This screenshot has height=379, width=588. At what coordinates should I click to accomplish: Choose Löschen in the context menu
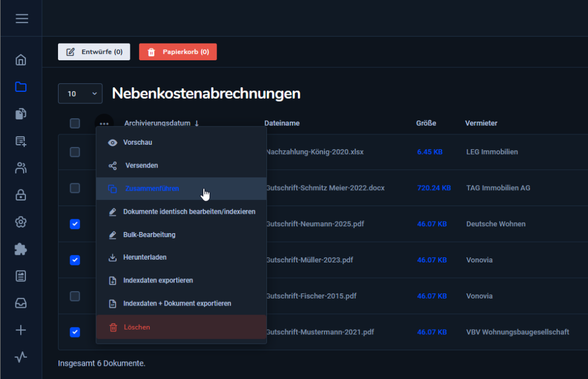(x=181, y=327)
